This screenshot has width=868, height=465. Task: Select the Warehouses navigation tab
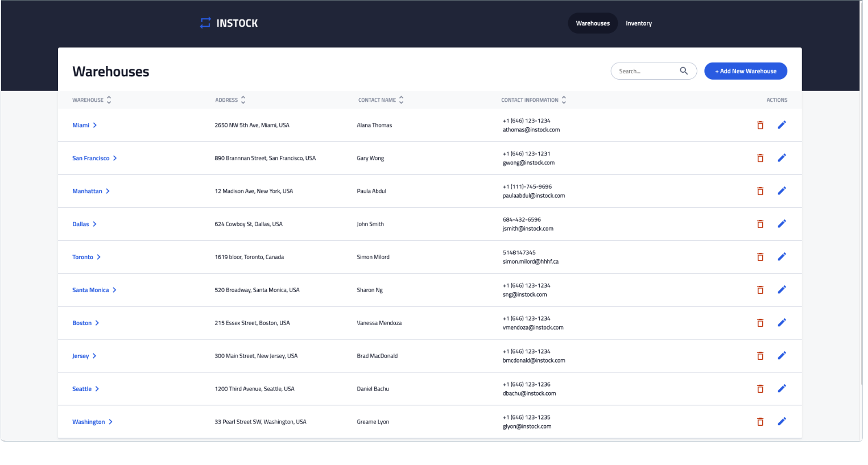click(x=592, y=23)
